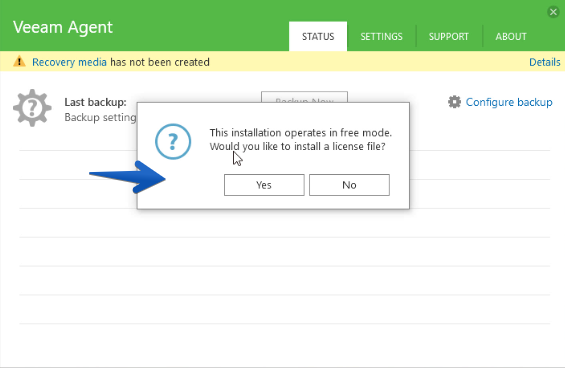
Task: Open the Recovery media link
Action: [69, 62]
